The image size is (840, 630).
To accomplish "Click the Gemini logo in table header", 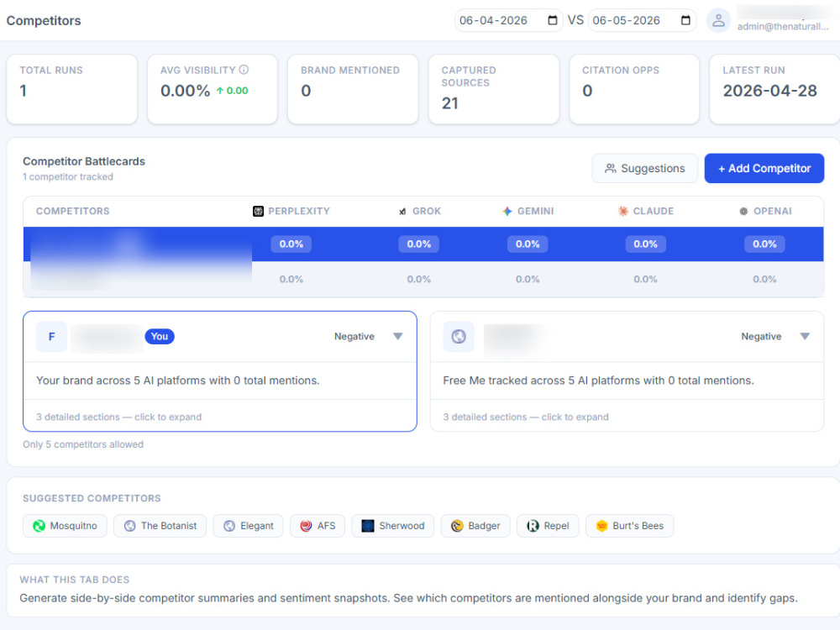I will [507, 211].
